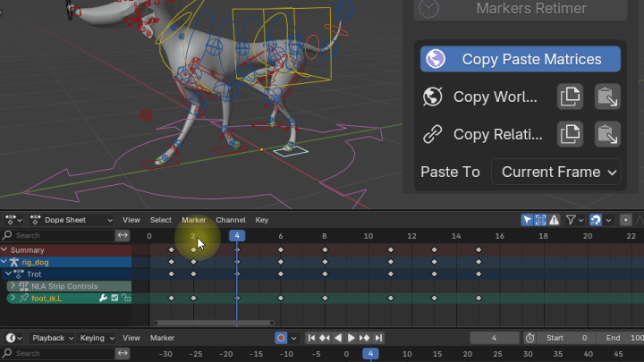The height and width of the screenshot is (362, 644).
Task: Open the Key menu in Dope Sheet
Action: point(261,220)
